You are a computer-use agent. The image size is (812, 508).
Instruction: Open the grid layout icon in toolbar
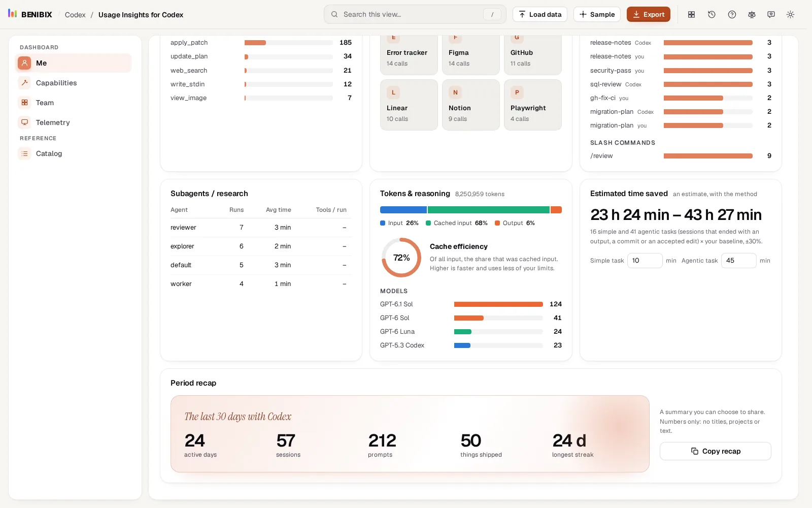tap(691, 15)
